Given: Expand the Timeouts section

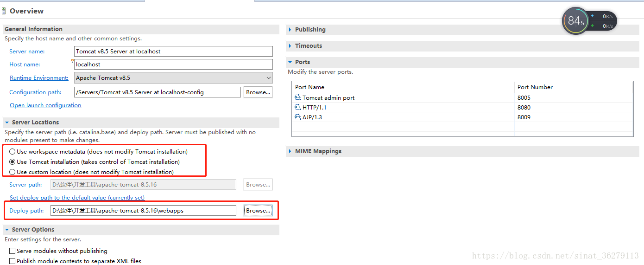Looking at the screenshot, I should tap(290, 46).
